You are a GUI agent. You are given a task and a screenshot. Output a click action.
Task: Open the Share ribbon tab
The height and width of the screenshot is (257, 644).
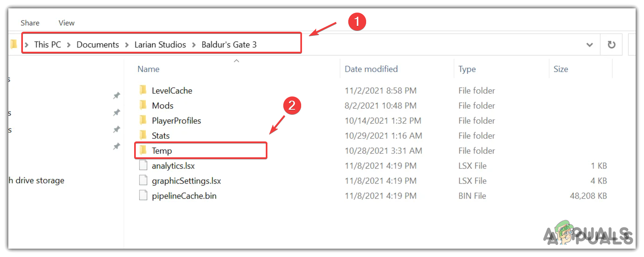[30, 23]
